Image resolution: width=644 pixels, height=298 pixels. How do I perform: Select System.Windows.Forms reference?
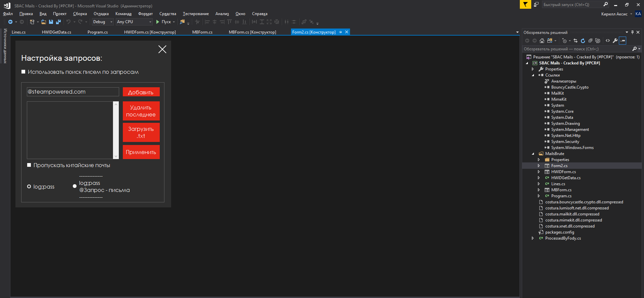(572, 148)
